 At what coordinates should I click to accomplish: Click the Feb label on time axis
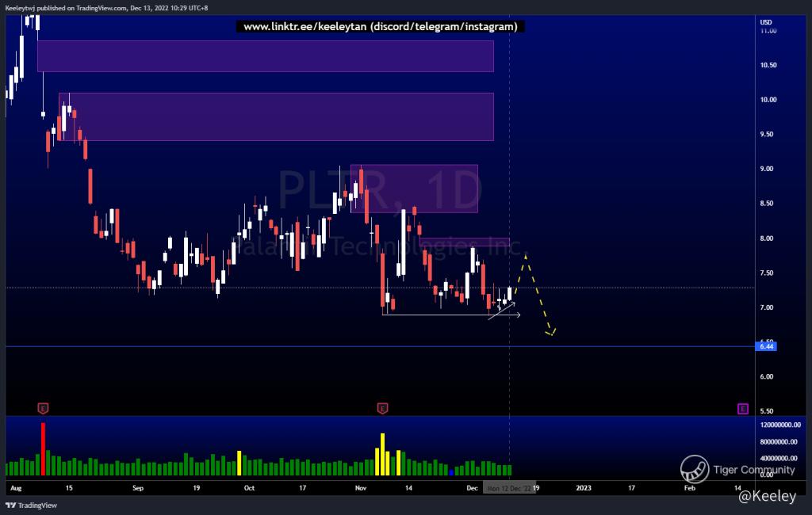click(x=689, y=488)
